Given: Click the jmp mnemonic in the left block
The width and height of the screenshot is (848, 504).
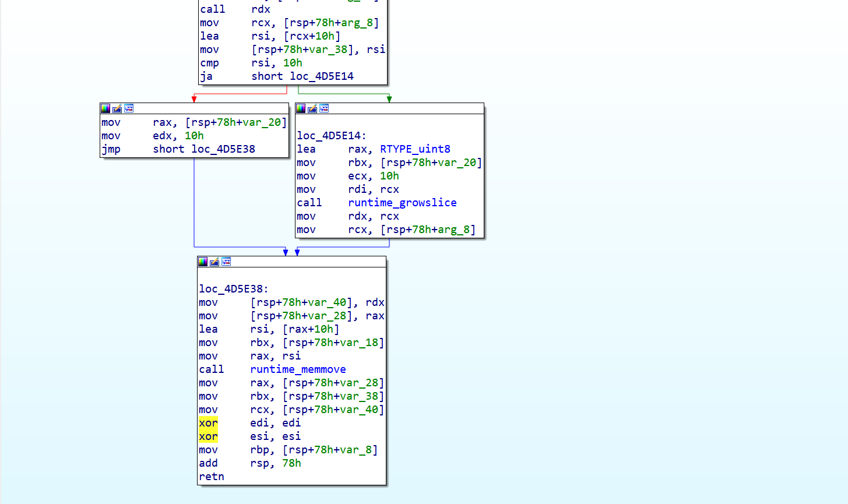Looking at the screenshot, I should [x=111, y=149].
